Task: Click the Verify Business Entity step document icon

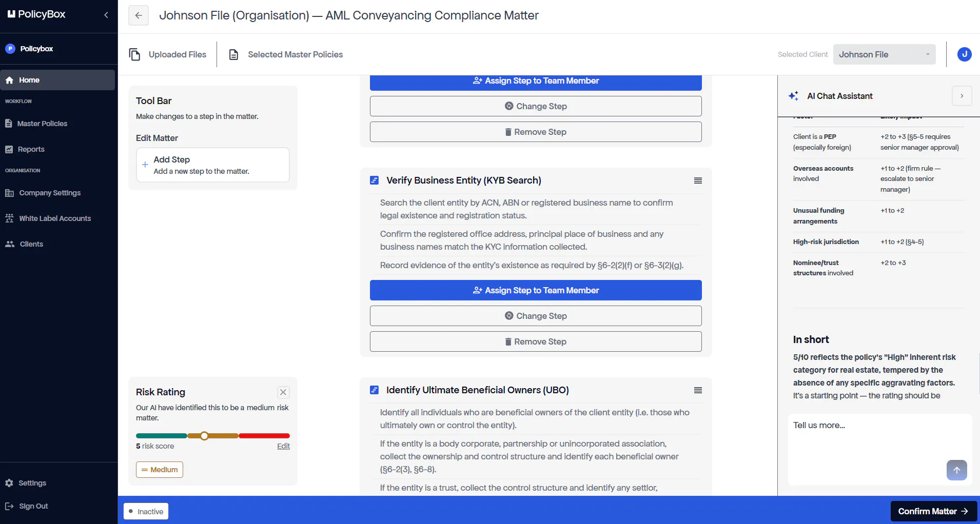Action: (375, 180)
